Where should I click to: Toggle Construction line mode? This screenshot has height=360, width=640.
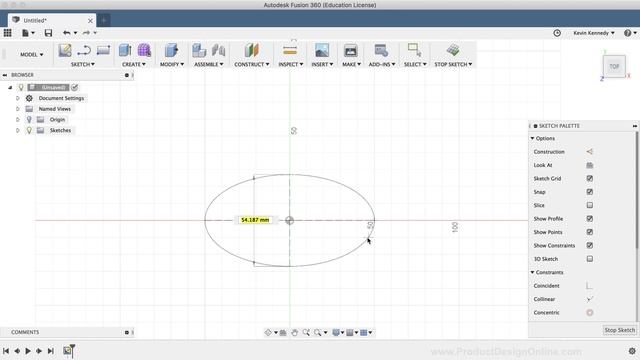tap(589, 151)
